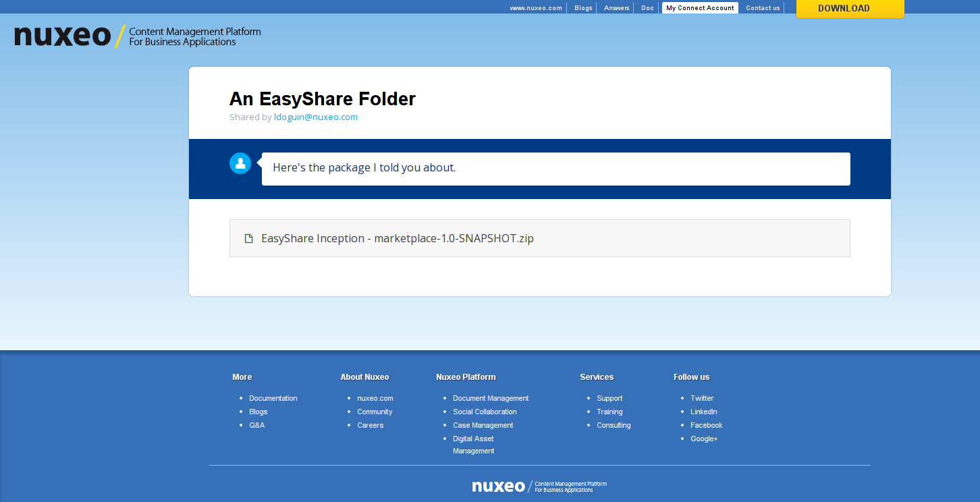Visit the Community footer link
Viewport: 980px width, 502px height.
point(375,412)
